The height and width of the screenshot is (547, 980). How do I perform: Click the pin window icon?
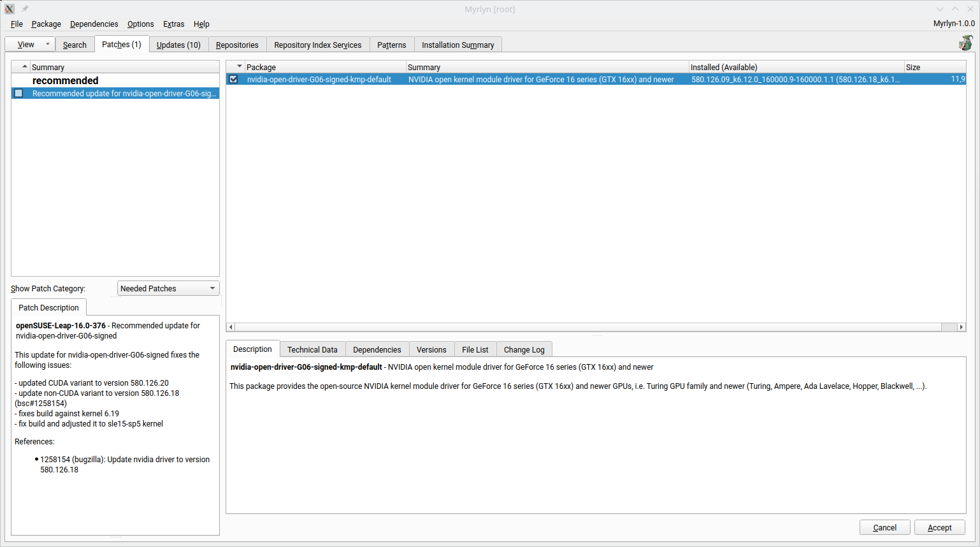[x=25, y=9]
